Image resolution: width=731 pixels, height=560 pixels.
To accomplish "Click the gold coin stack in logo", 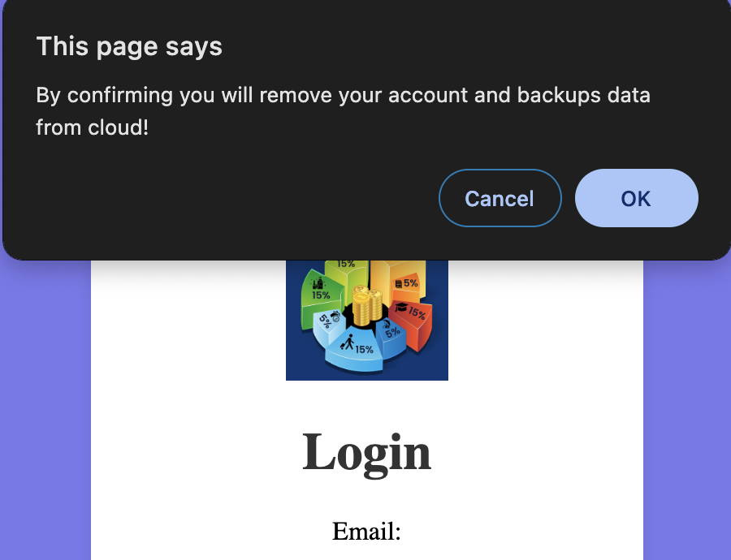I will tap(367, 307).
